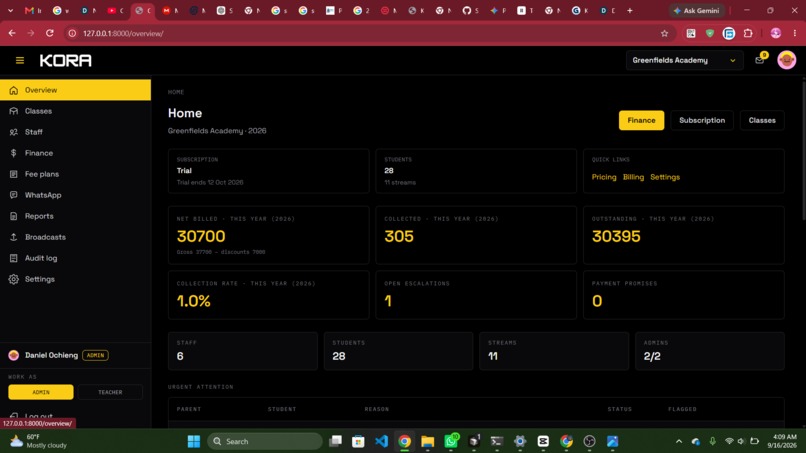Open the inbox notifications icon
The height and width of the screenshot is (453, 806).
click(759, 60)
